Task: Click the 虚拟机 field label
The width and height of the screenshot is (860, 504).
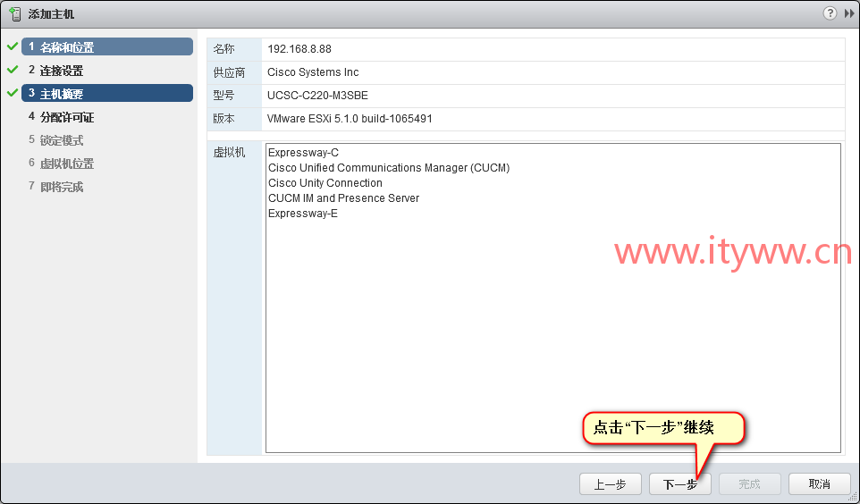Action: coord(229,153)
